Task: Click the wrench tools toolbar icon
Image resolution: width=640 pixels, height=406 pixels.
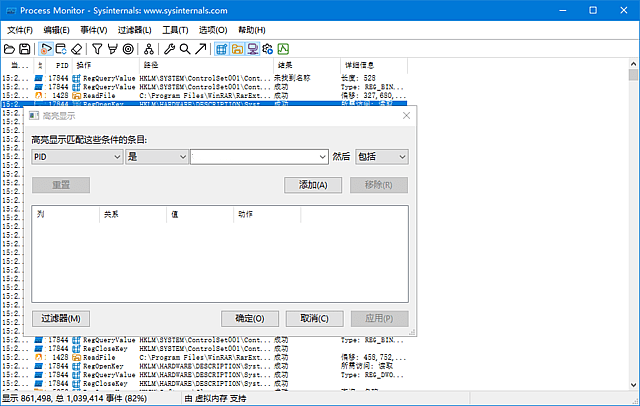Action: click(x=169, y=49)
